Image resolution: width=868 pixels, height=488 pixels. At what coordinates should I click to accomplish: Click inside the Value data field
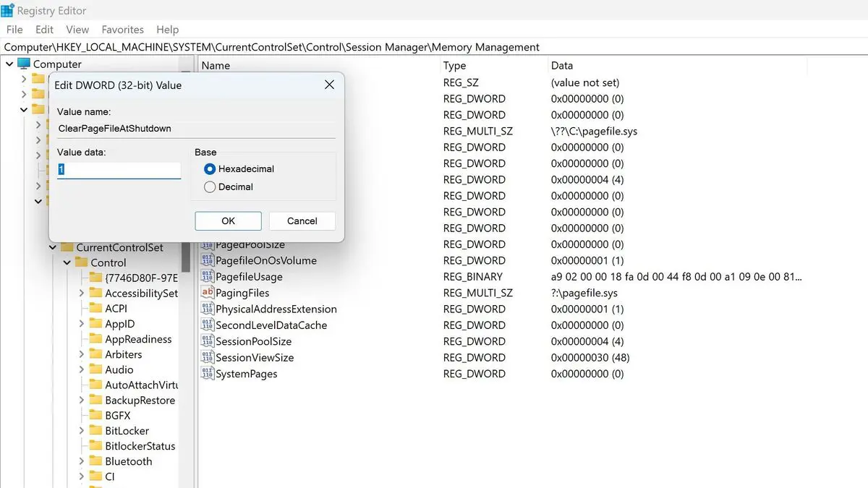119,170
